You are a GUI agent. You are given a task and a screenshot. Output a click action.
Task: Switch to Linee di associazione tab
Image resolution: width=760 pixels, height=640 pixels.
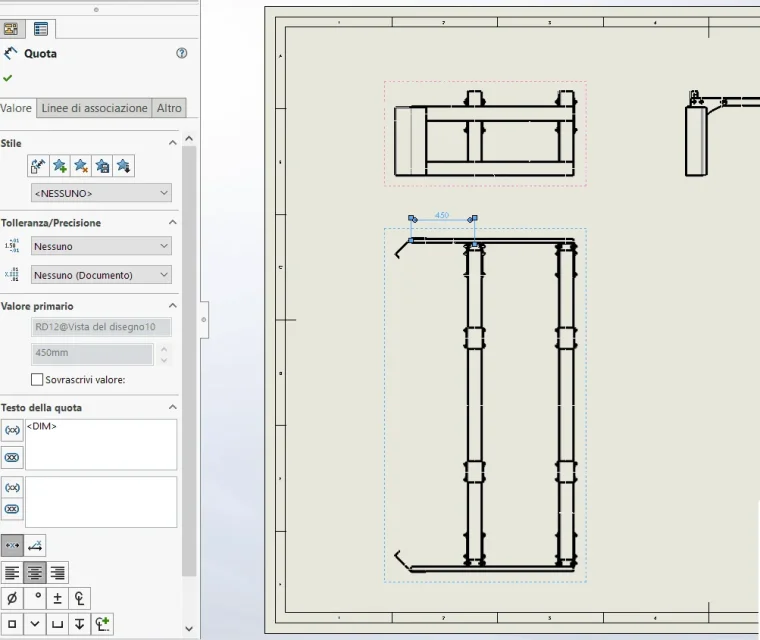coord(95,108)
